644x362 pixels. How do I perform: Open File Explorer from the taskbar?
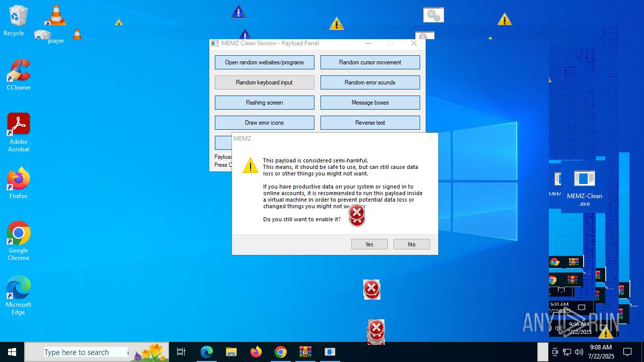pyautogui.click(x=231, y=352)
